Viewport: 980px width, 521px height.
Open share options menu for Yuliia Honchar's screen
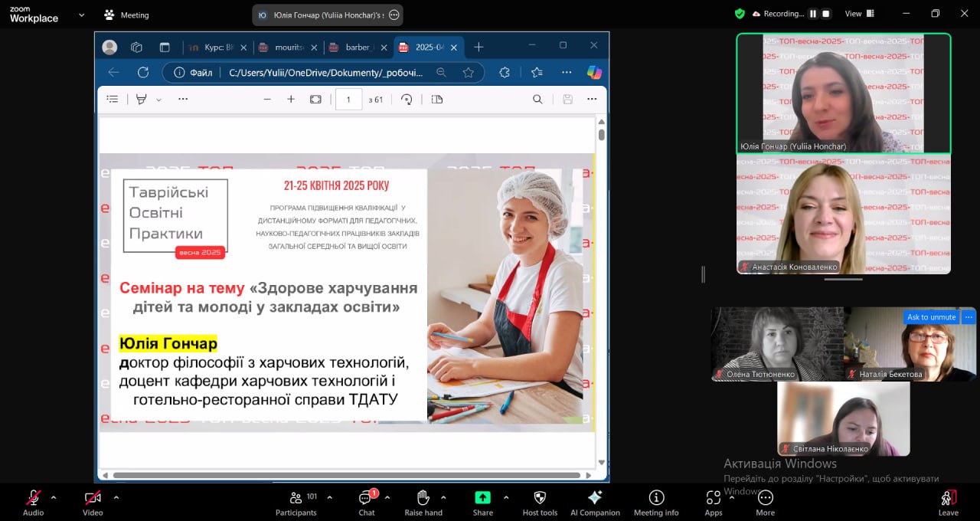[394, 15]
